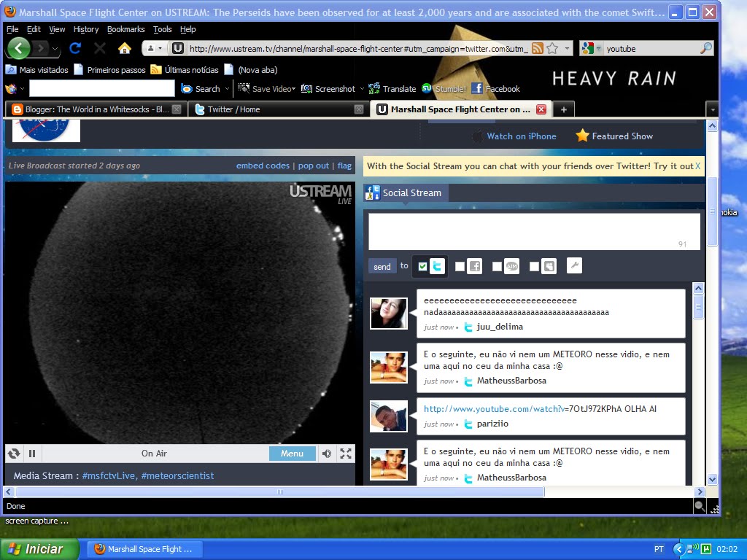Click the flag link above the video

[x=344, y=166]
